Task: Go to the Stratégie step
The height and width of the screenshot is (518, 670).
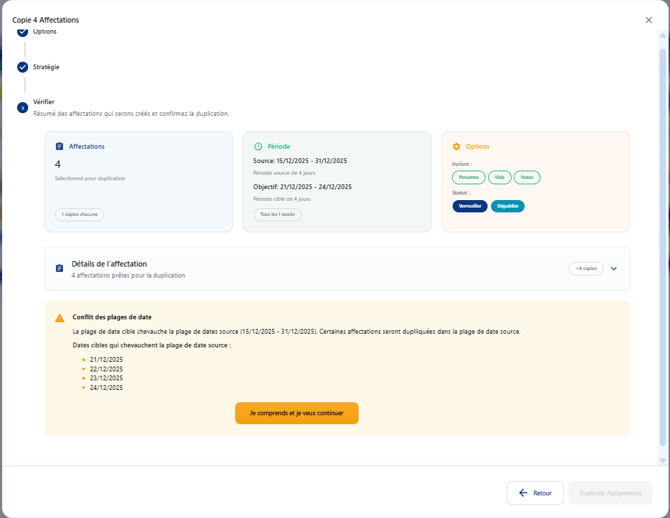Action: click(x=46, y=67)
